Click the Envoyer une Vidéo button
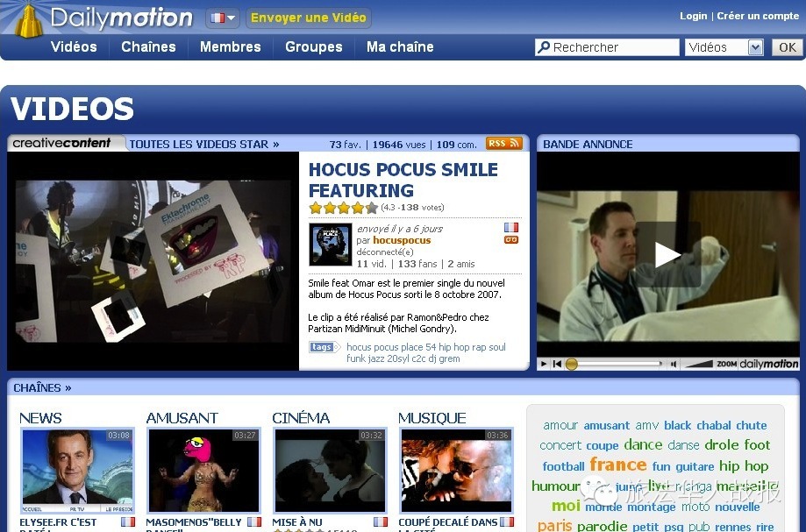Screen dimensions: 806x532 coord(309,18)
